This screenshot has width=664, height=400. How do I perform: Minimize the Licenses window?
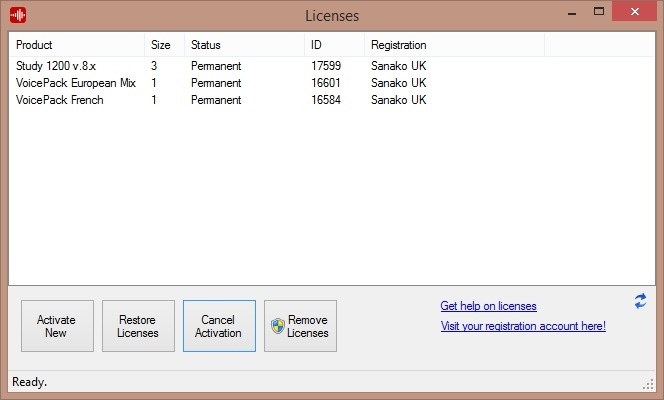pos(572,11)
